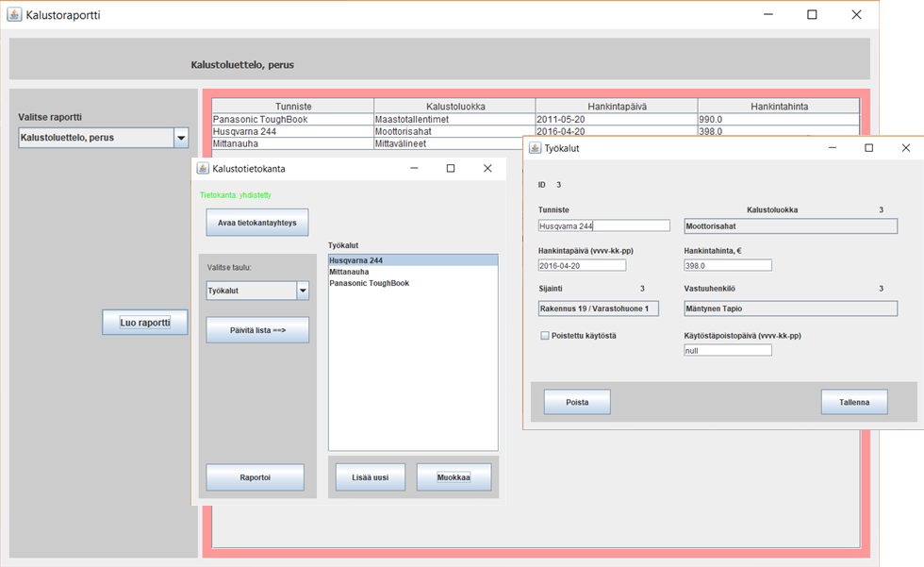Click the Tunniste input field
The width and height of the screenshot is (924, 567).
pyautogui.click(x=603, y=226)
